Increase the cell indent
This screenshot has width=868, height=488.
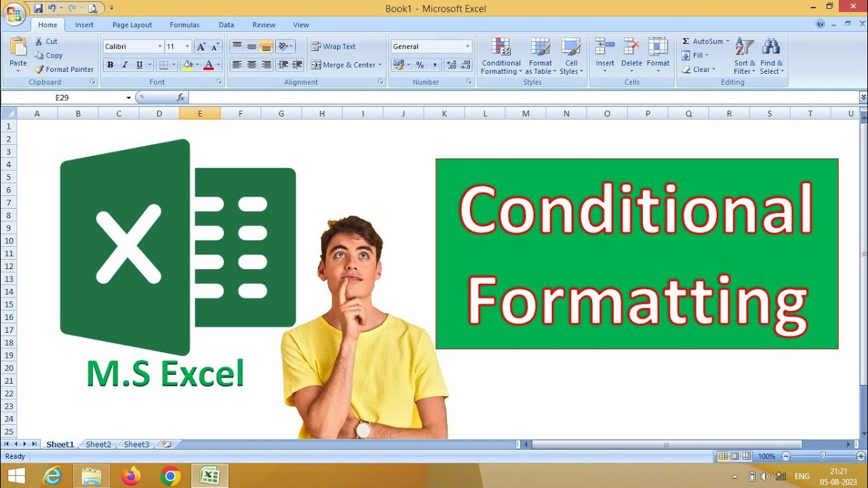pyautogui.click(x=297, y=65)
